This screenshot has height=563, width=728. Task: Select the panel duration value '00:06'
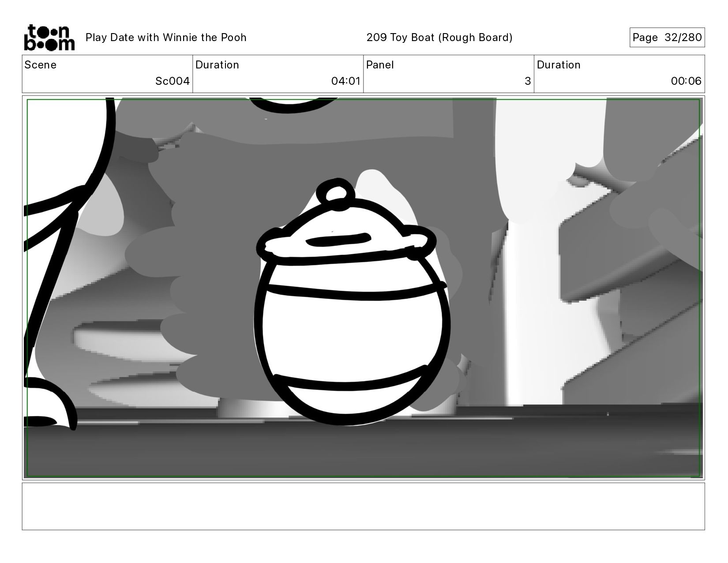coord(686,81)
